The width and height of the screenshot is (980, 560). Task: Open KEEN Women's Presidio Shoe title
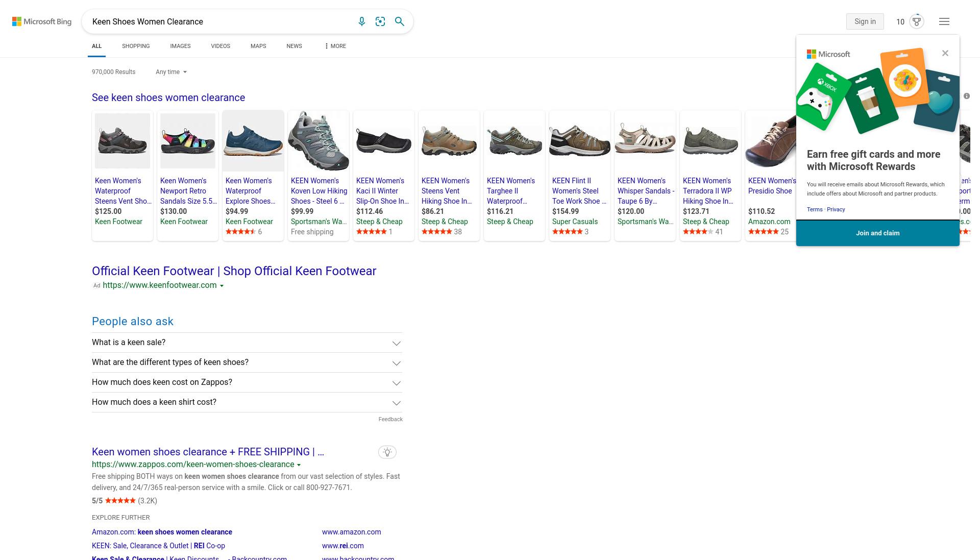click(x=772, y=186)
